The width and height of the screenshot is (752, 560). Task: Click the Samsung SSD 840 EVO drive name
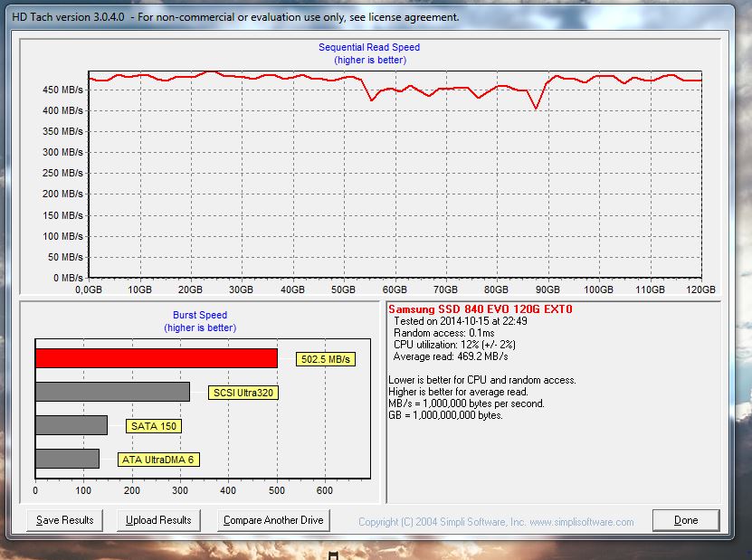pyautogui.click(x=480, y=309)
